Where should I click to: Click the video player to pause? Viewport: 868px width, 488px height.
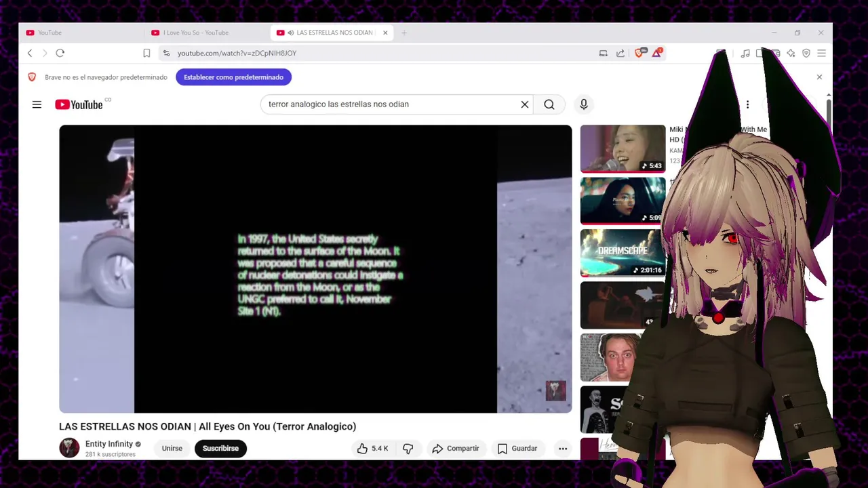[315, 268]
